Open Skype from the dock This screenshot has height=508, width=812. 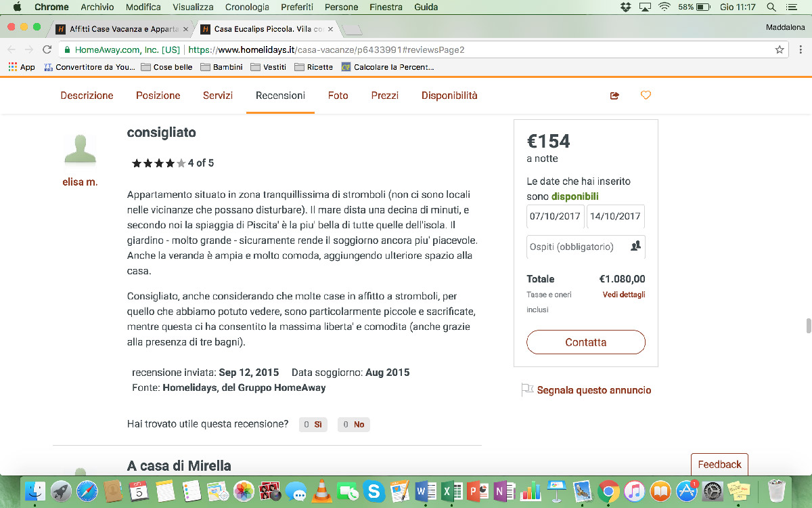pos(372,490)
